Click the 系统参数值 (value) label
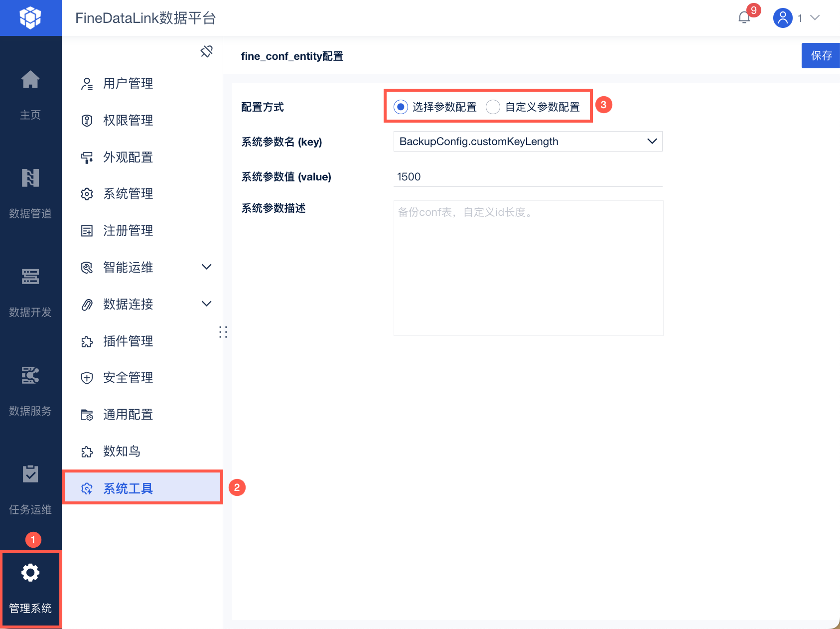The image size is (840, 629). (x=286, y=177)
